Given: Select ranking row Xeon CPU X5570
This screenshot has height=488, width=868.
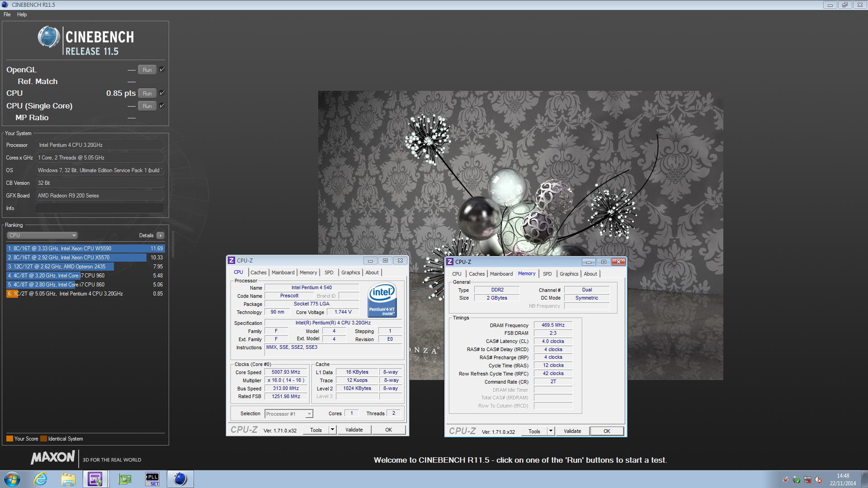Looking at the screenshot, I should pos(85,258).
